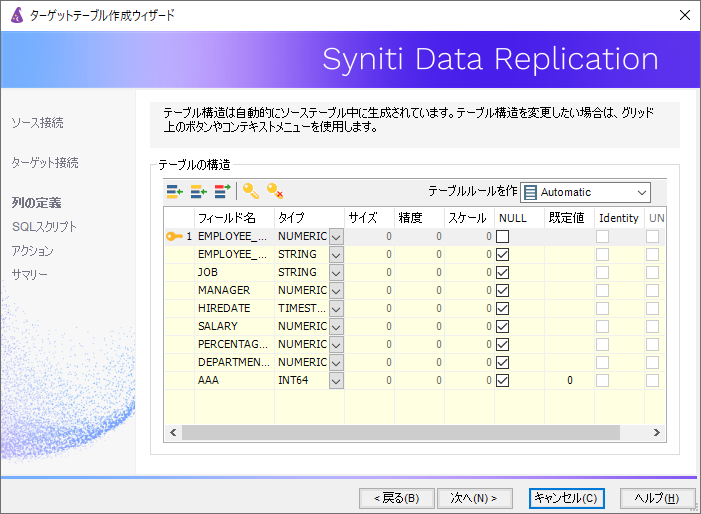This screenshot has height=514, width=701.
Task: Open the type dropdown for MANAGER
Action: (x=336, y=291)
